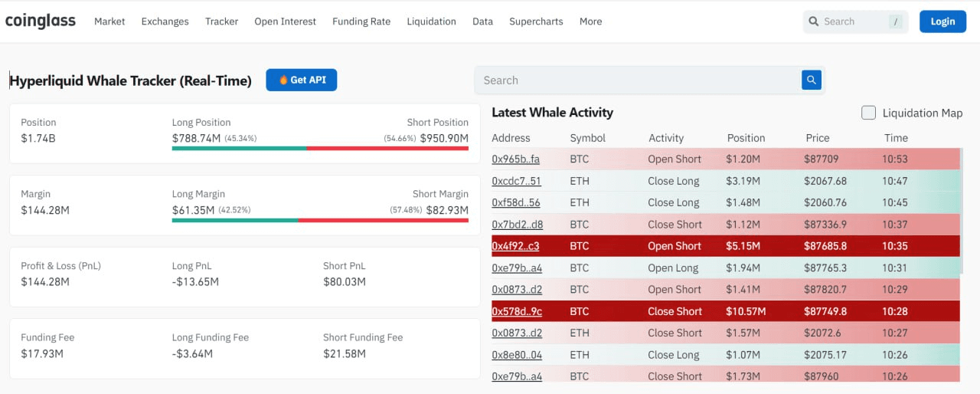Open address 0xf58d..56
The image size is (980, 394).
[x=515, y=202]
